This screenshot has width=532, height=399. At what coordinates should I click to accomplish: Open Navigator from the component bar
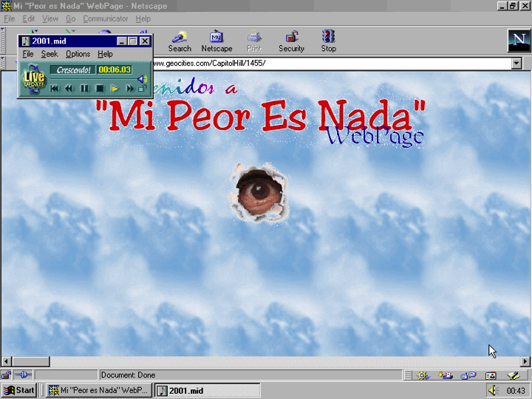(x=423, y=375)
